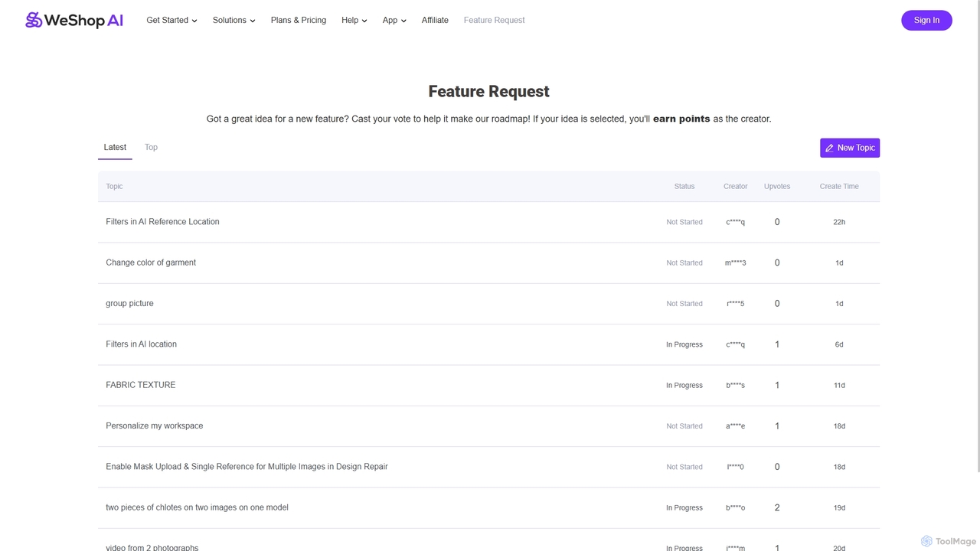Click the 22h create time cell
Image resolution: width=980 pixels, height=551 pixels.
pyautogui.click(x=839, y=222)
